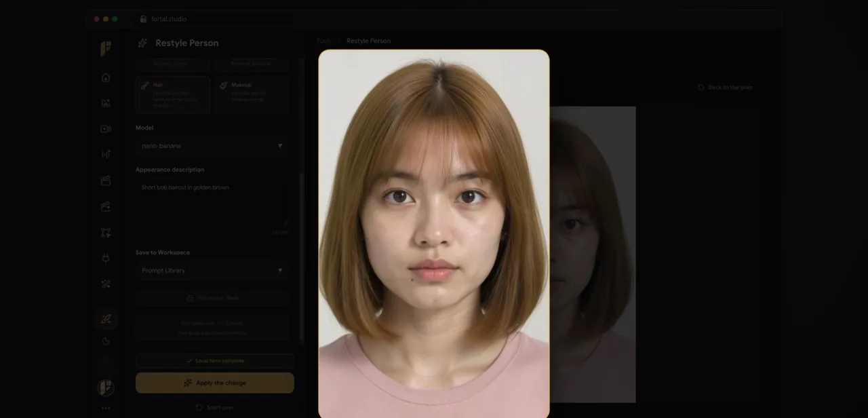Open the bounding-box select sidebar icon
The image size is (868, 418).
[106, 232]
